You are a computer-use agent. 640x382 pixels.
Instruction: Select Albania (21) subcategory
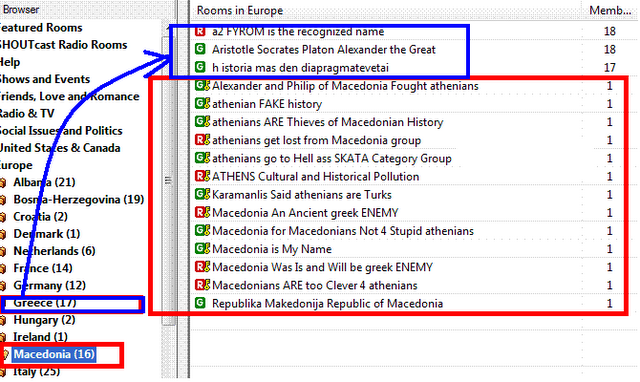pyautogui.click(x=44, y=182)
